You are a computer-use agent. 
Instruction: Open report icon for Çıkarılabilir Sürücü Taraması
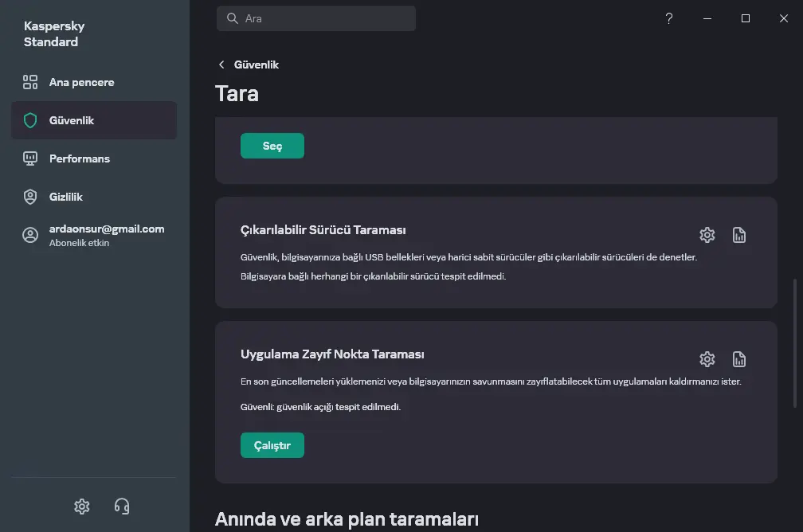tap(738, 235)
